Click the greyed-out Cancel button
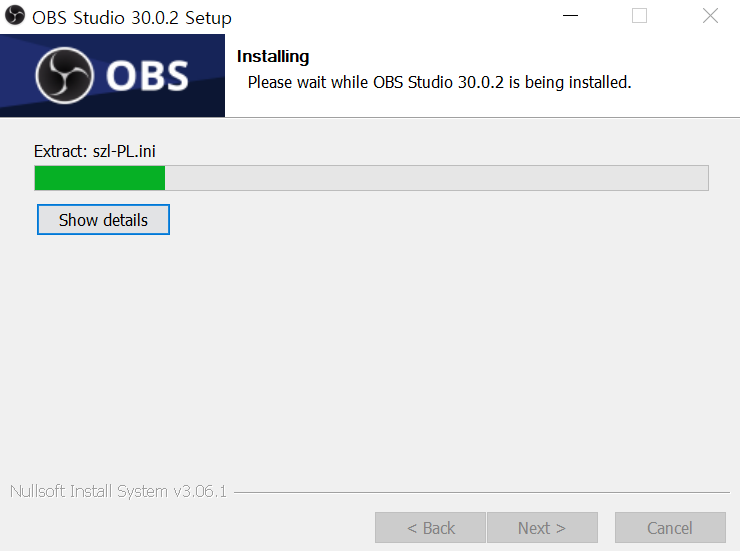740x551 pixels. click(x=670, y=527)
